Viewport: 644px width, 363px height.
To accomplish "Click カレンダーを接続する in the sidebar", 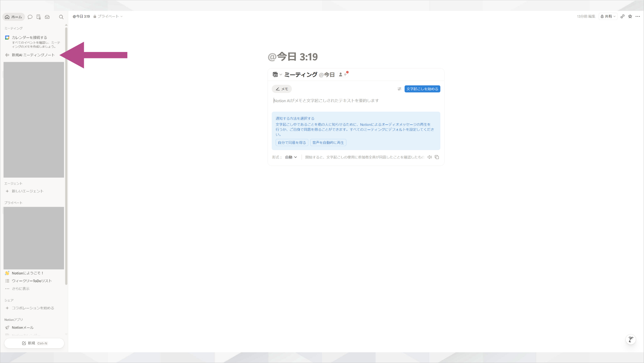I will click(29, 38).
